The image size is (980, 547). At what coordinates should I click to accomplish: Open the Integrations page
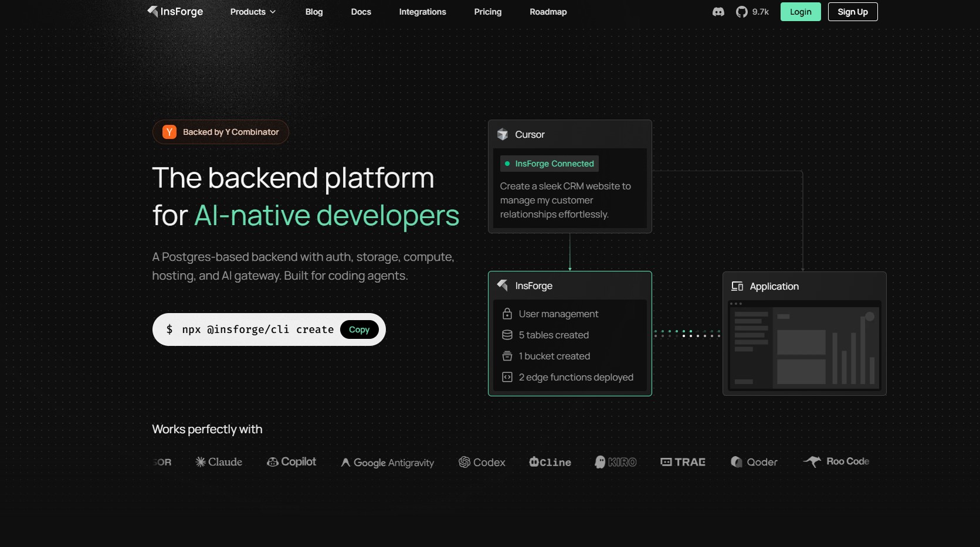[423, 12]
